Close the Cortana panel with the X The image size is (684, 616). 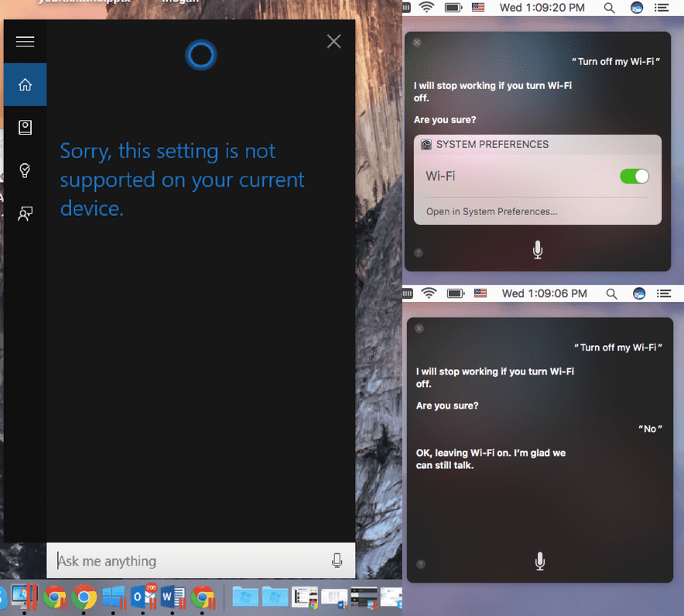333,42
